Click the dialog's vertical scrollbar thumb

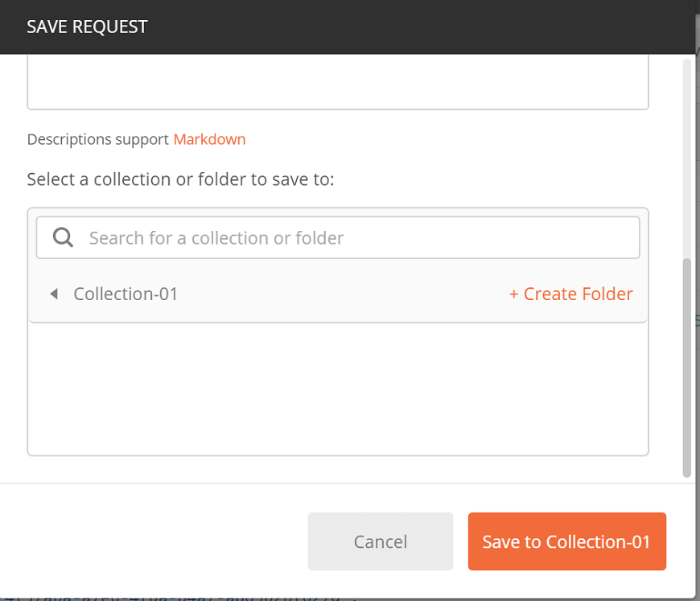687,368
